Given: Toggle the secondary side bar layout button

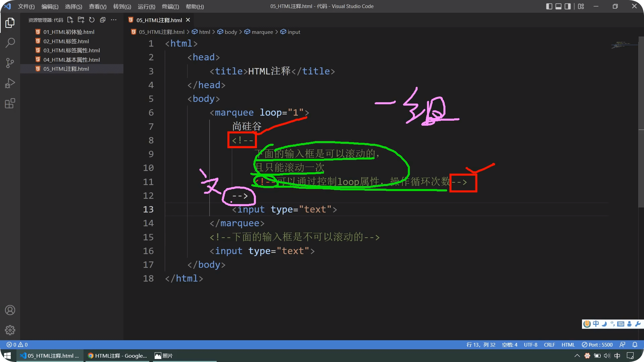Looking at the screenshot, I should 568,6.
